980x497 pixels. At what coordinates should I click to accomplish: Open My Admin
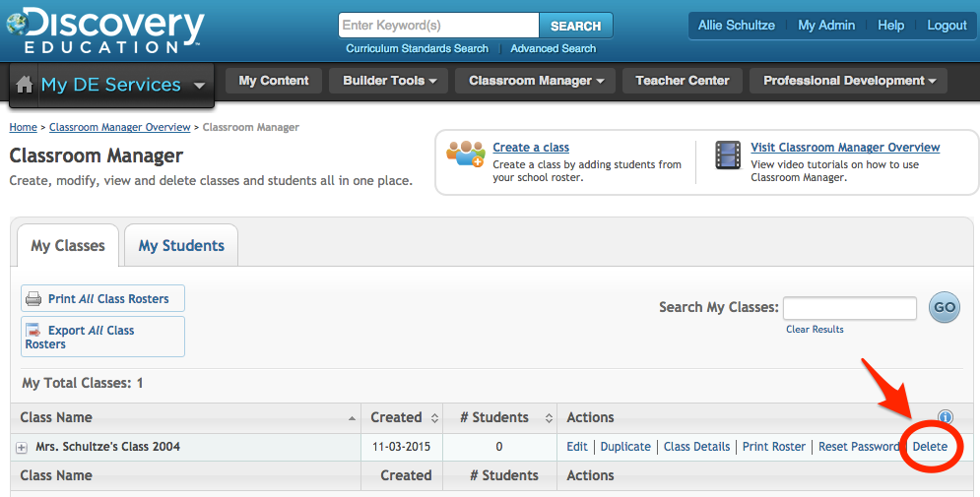pyautogui.click(x=826, y=26)
